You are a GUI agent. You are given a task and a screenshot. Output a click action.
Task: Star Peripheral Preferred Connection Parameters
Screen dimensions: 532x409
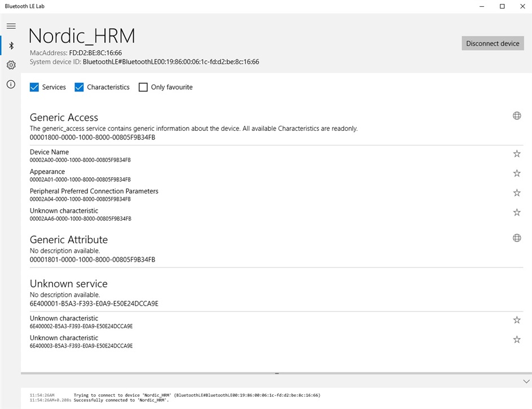click(x=517, y=192)
